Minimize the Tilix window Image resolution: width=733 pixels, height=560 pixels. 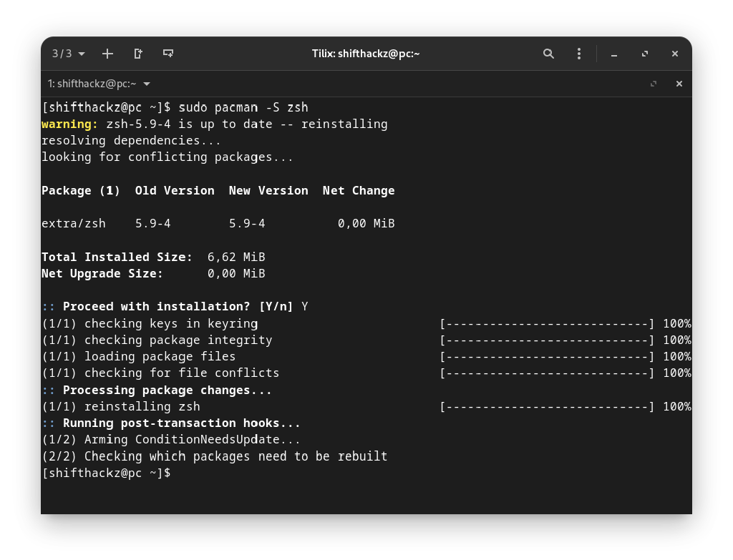(613, 54)
